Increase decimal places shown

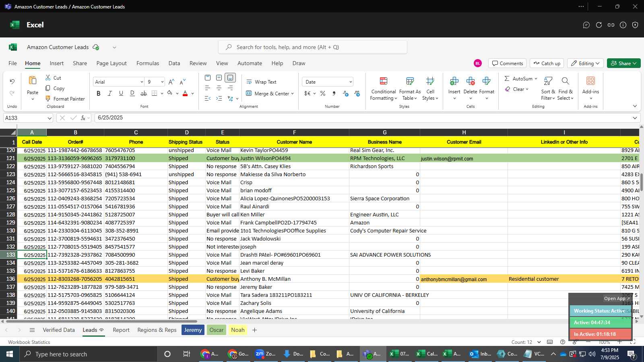(x=346, y=93)
